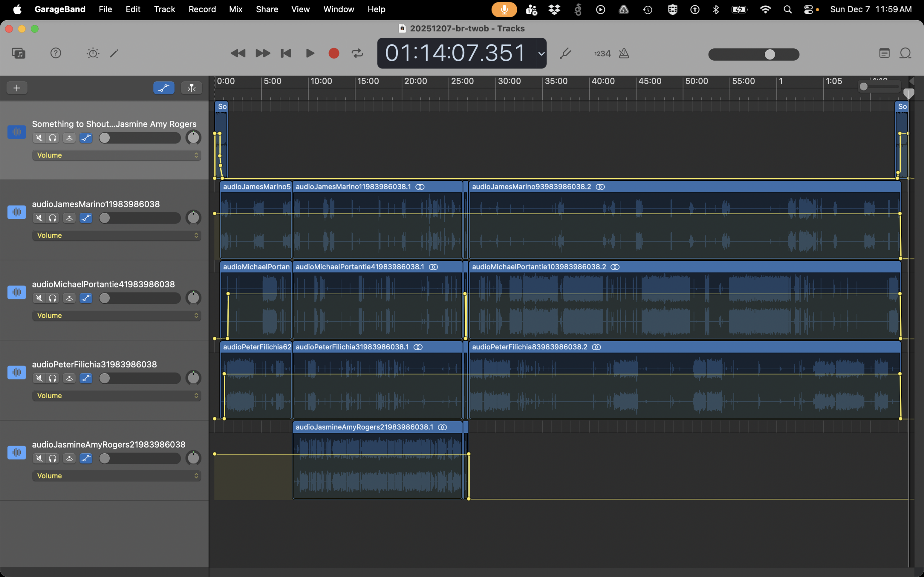The width and height of the screenshot is (924, 577).
Task: Open the Editors pencil icon
Action: click(x=114, y=53)
